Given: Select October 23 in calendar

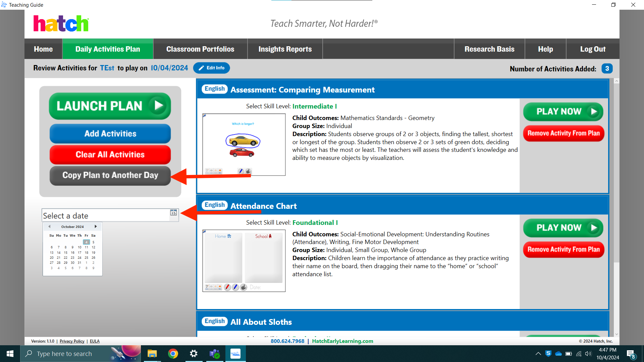Looking at the screenshot, I should pos(72,258).
